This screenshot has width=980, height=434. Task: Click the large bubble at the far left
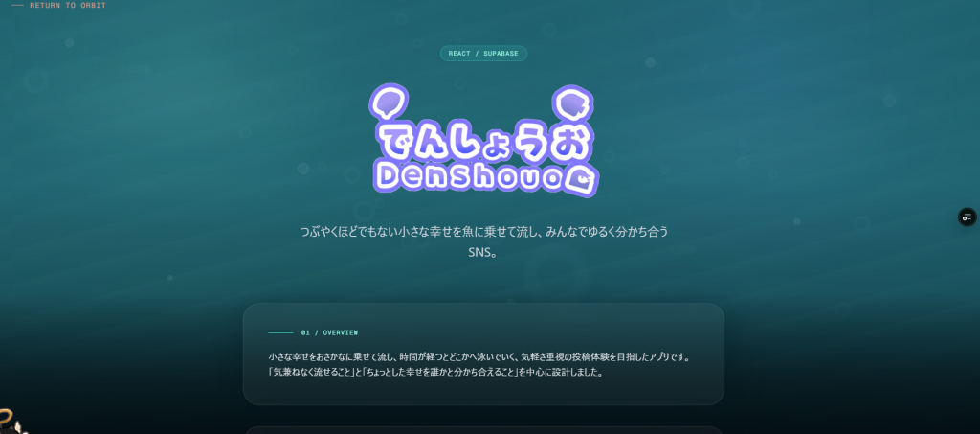(36, 81)
